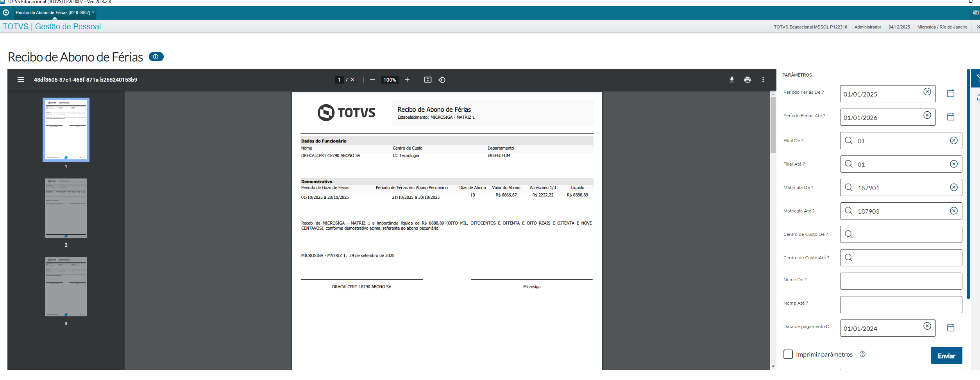Click the Centro de Custo De field
Image resolution: width=980 pixels, height=380 pixels.
coord(901,234)
